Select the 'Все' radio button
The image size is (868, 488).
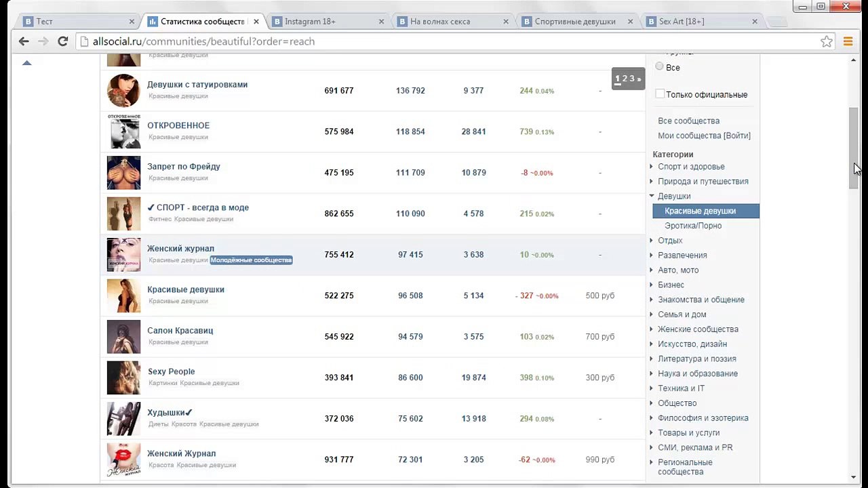659,66
